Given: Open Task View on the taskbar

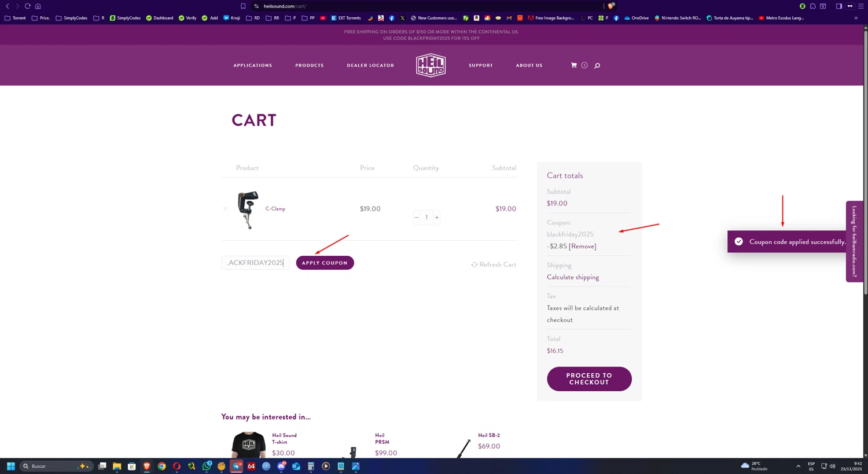Looking at the screenshot, I should click(102, 466).
